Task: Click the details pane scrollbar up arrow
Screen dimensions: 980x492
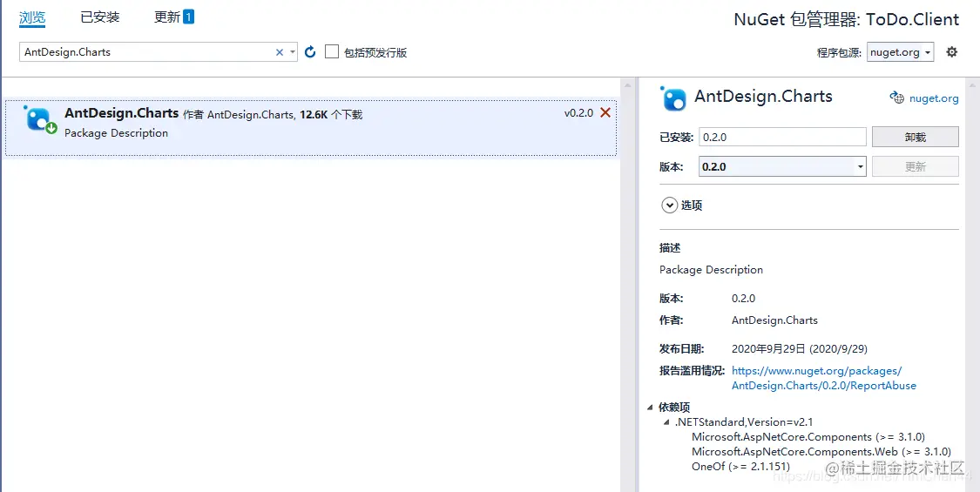Action: [x=973, y=84]
